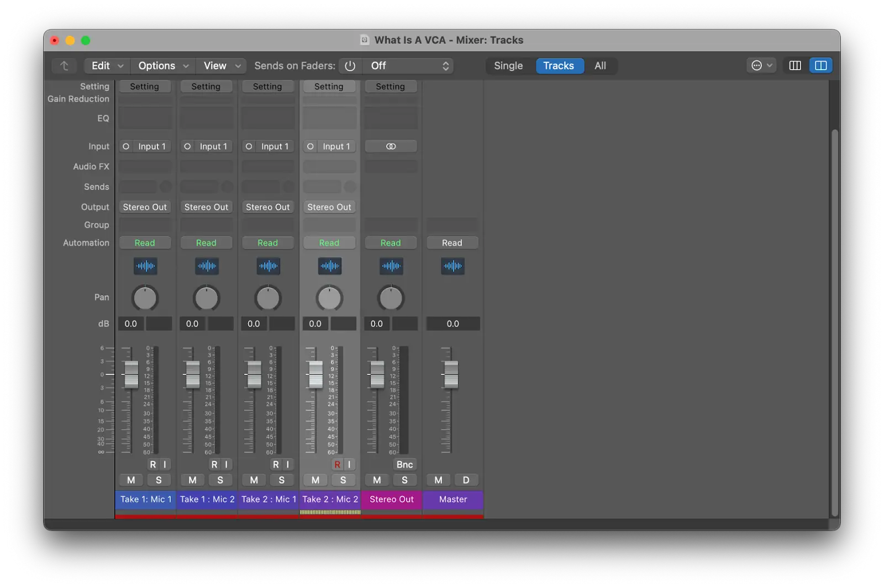
Task: Click the dB value field on Stereo Out
Action: tap(377, 324)
